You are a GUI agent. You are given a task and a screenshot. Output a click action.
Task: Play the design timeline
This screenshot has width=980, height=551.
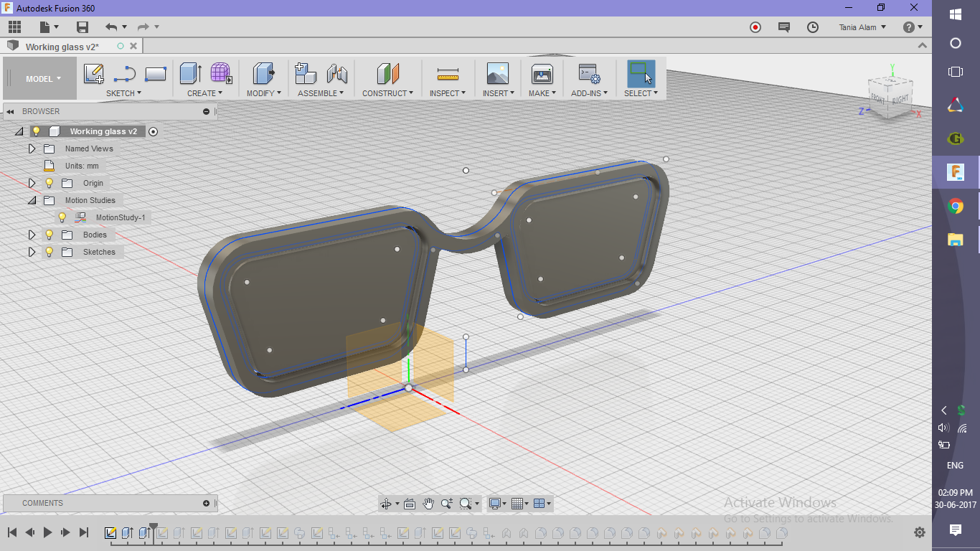click(x=47, y=532)
